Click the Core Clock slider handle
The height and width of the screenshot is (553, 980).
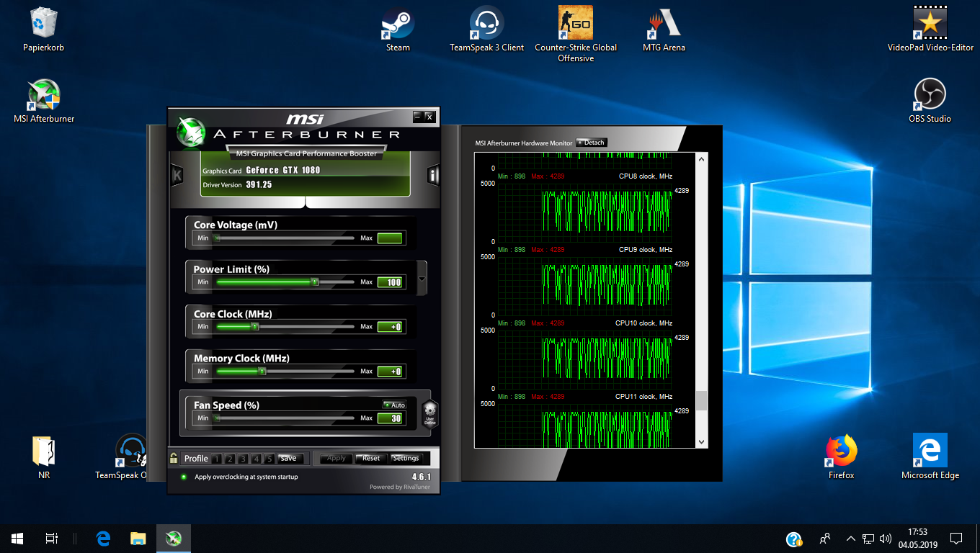[254, 326]
